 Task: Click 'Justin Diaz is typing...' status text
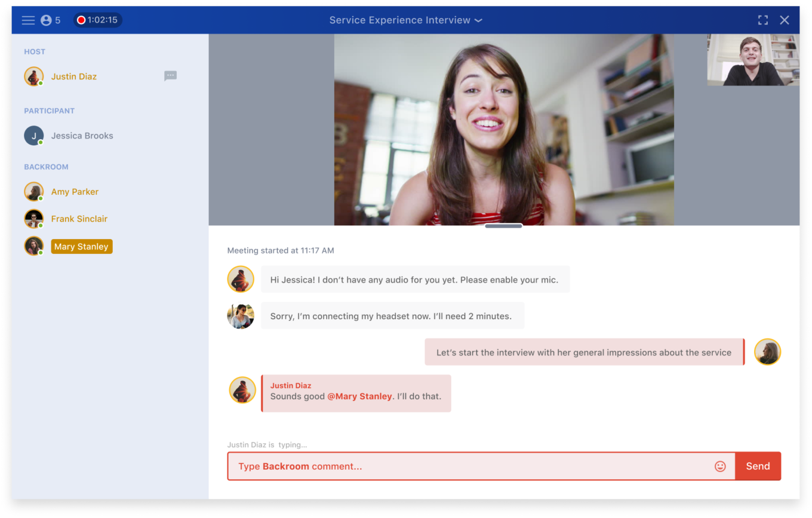coord(267,445)
